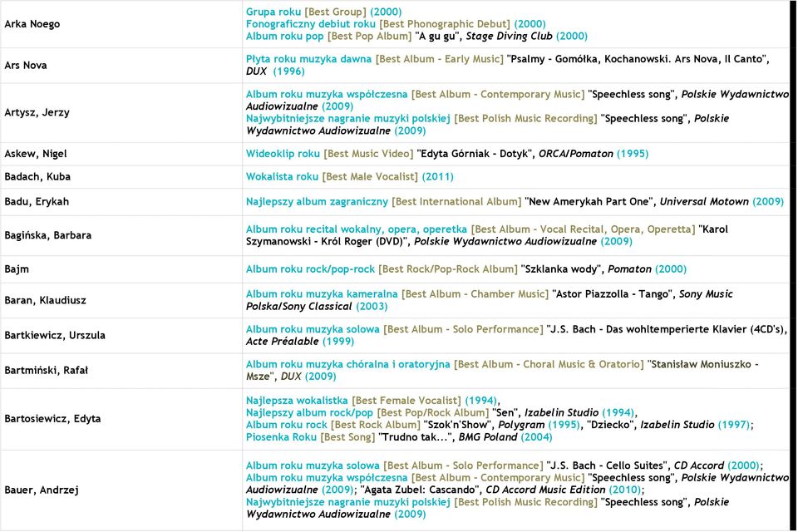Select the Badach, Kuba name cell
Screen dimensions: 798x532
point(121,177)
